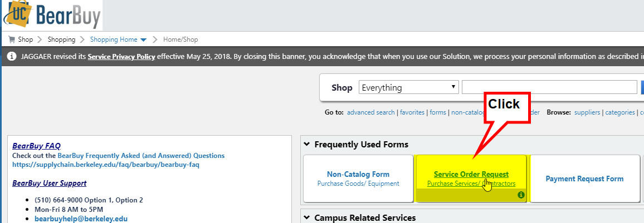Open the Non-Catalog Form card
The width and height of the screenshot is (644, 223).
pyautogui.click(x=358, y=179)
